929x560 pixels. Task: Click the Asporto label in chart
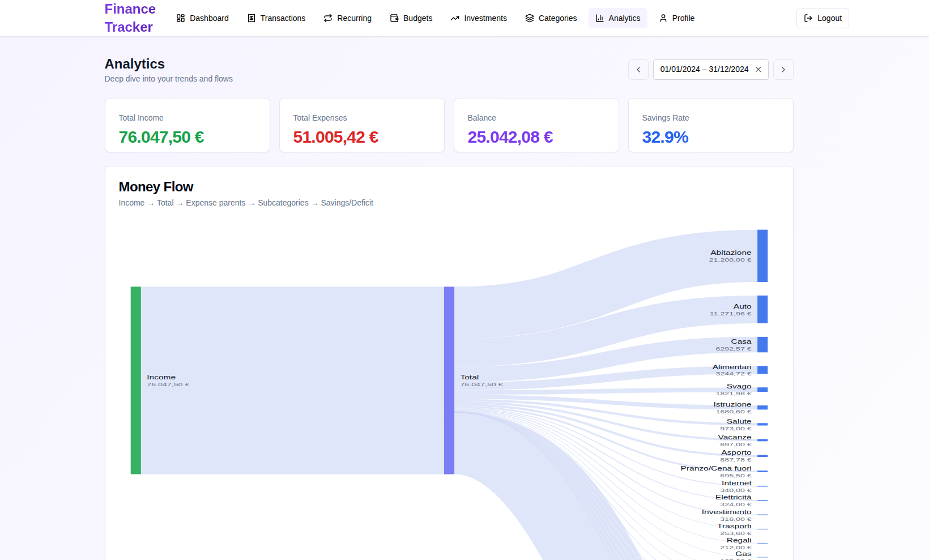[x=736, y=452]
